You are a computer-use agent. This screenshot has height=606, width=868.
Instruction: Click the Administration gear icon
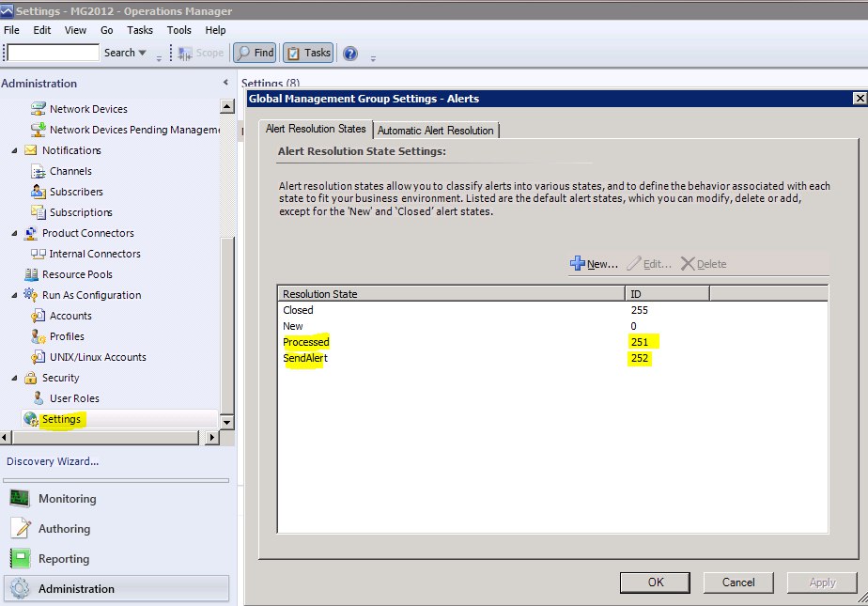(x=20, y=589)
